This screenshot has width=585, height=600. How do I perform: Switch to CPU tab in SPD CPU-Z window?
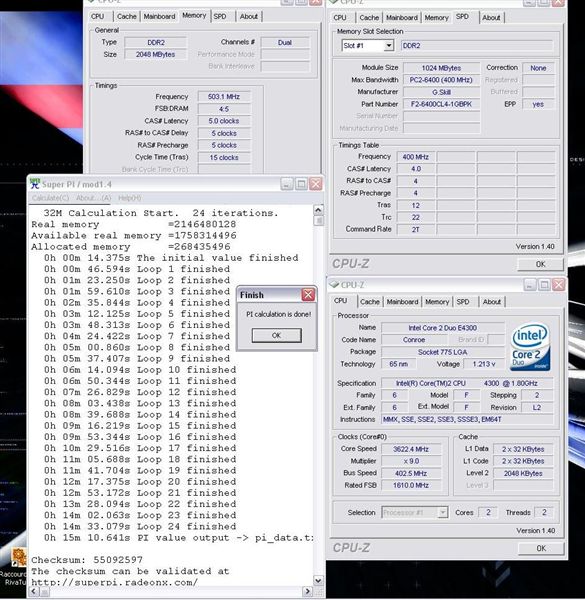click(340, 18)
